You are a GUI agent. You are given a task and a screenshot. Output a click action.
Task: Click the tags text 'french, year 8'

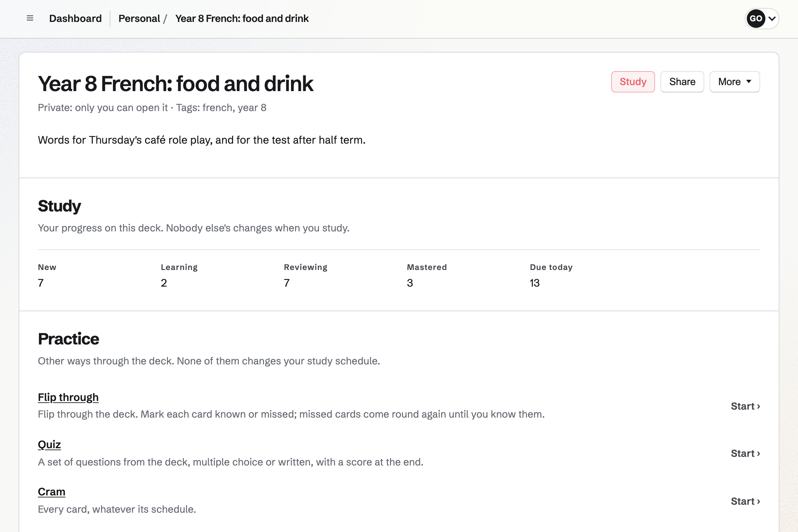click(x=234, y=107)
